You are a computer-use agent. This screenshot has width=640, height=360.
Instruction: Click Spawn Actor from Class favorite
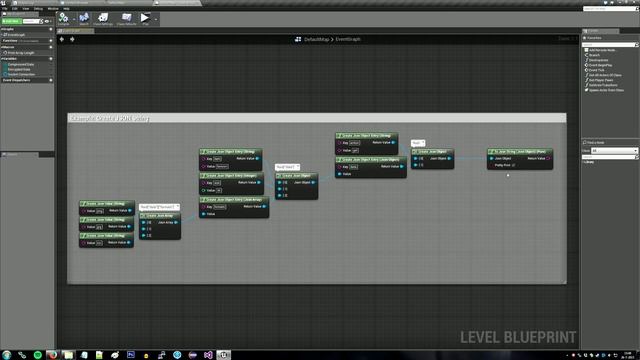pyautogui.click(x=606, y=90)
